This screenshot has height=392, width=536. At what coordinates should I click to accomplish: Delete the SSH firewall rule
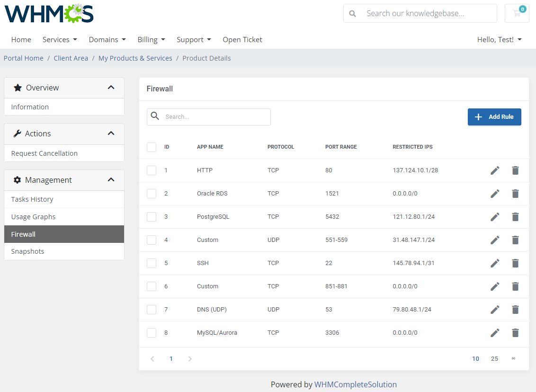pyautogui.click(x=515, y=263)
